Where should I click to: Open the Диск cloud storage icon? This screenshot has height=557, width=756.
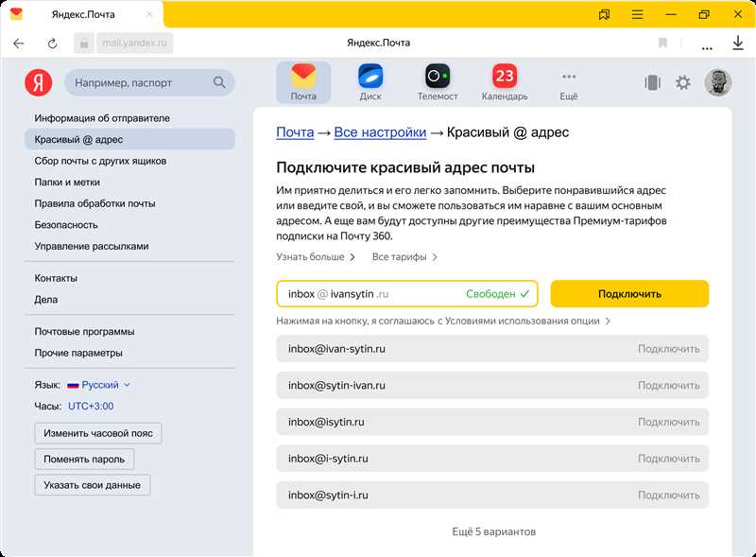tap(370, 82)
